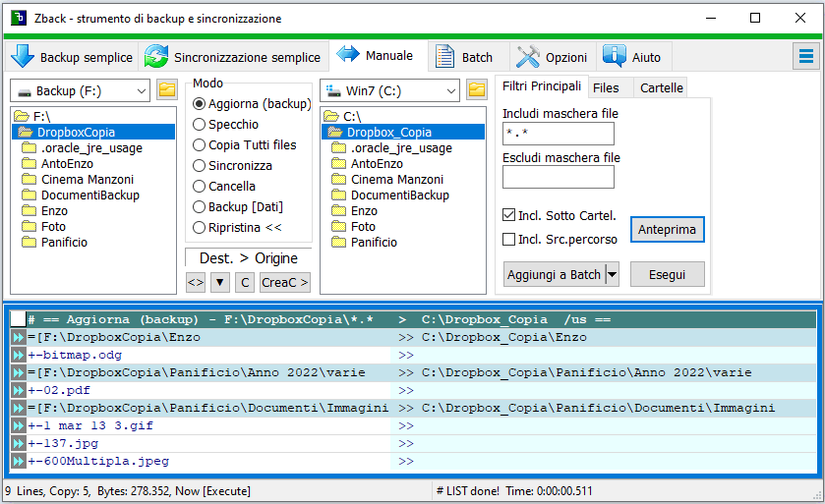
Task: Click the Zback app icon in title bar
Action: click(19, 18)
